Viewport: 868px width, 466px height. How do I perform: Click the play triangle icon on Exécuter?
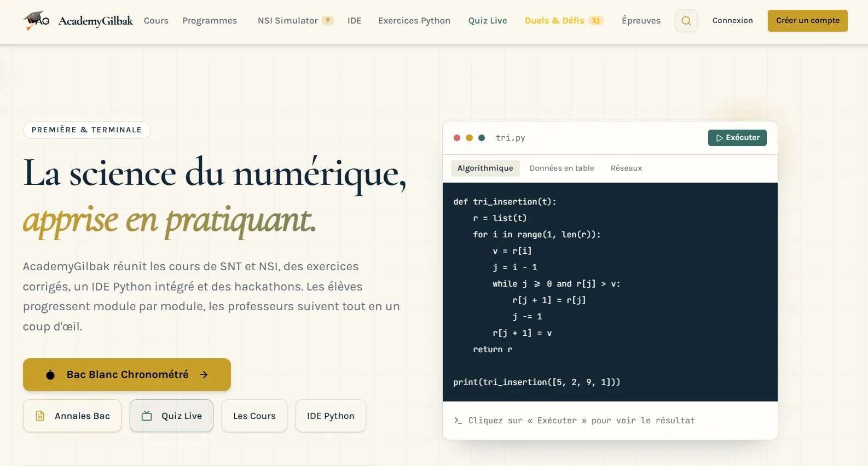(720, 138)
